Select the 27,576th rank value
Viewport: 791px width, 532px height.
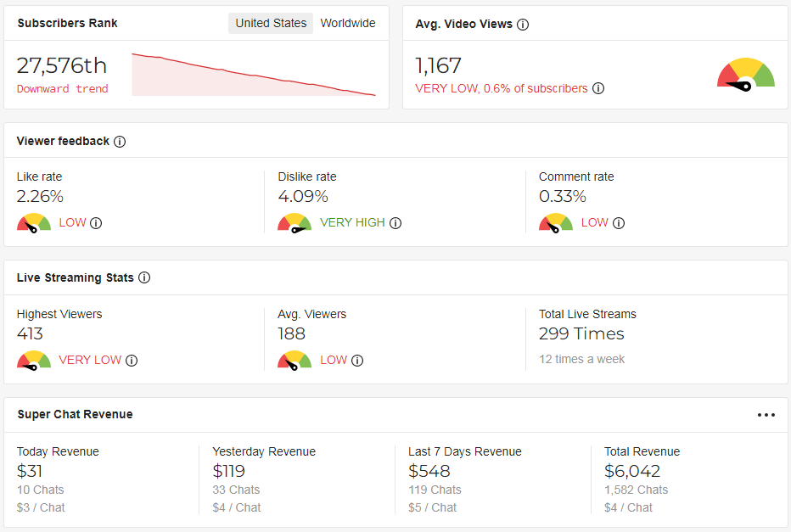(x=62, y=65)
